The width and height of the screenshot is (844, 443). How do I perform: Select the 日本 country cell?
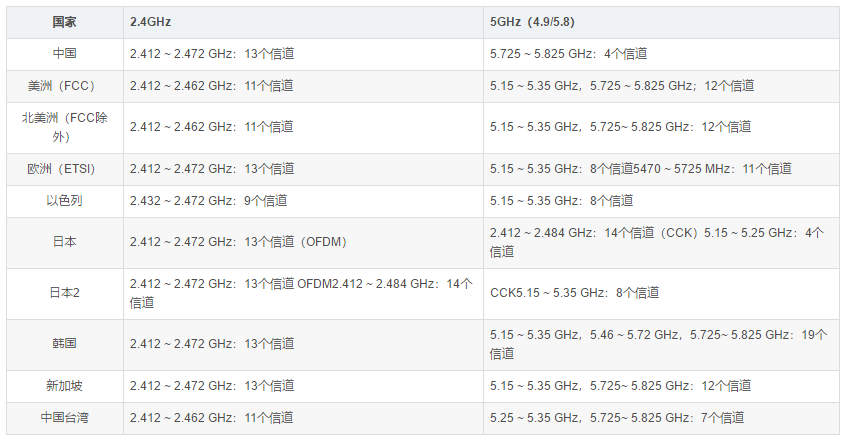pyautogui.click(x=65, y=242)
